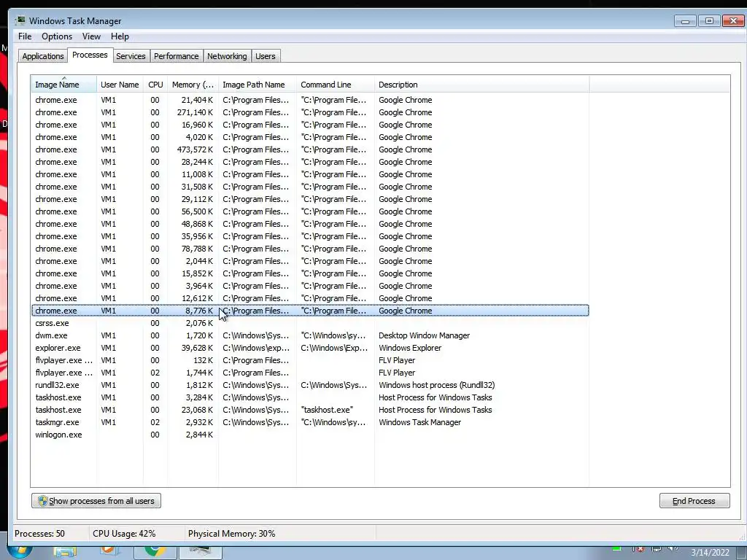Select chrome.exe row using 56,500 K
Screen dimensions: 747x560
(x=310, y=211)
